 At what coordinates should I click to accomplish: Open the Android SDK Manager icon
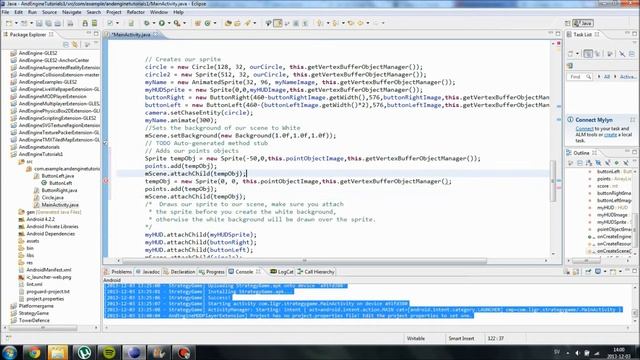pyautogui.click(x=85, y=23)
